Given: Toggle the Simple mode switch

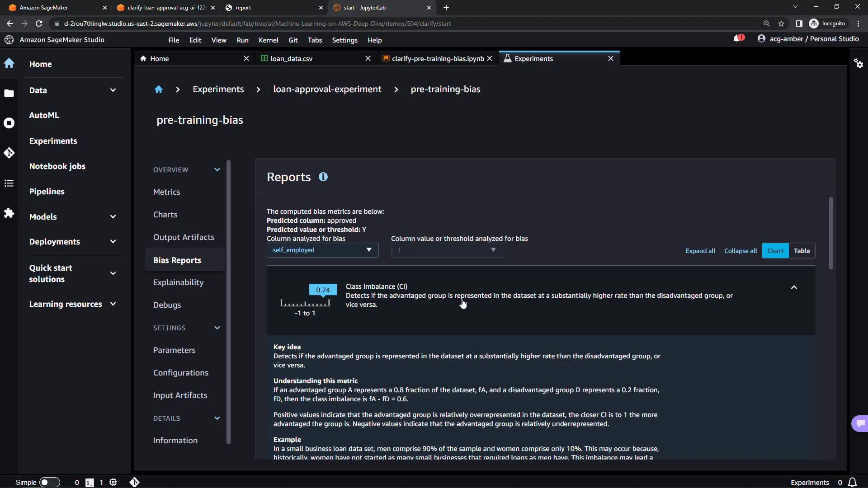Looking at the screenshot, I should click(49, 482).
